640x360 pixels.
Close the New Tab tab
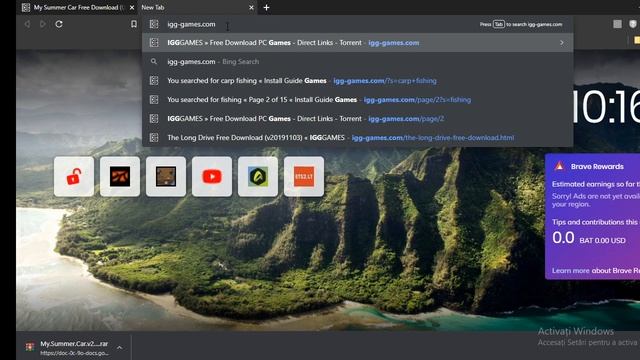pos(251,7)
